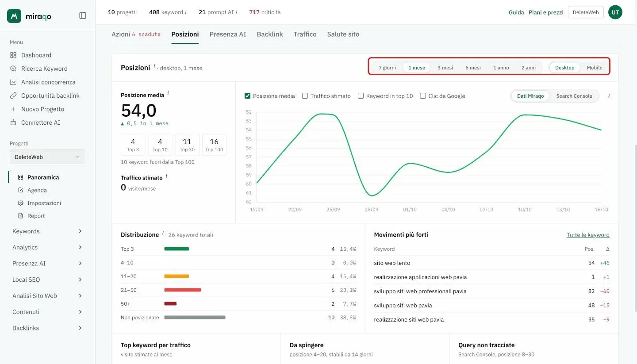Open the Presenza AI tab

coord(228,34)
